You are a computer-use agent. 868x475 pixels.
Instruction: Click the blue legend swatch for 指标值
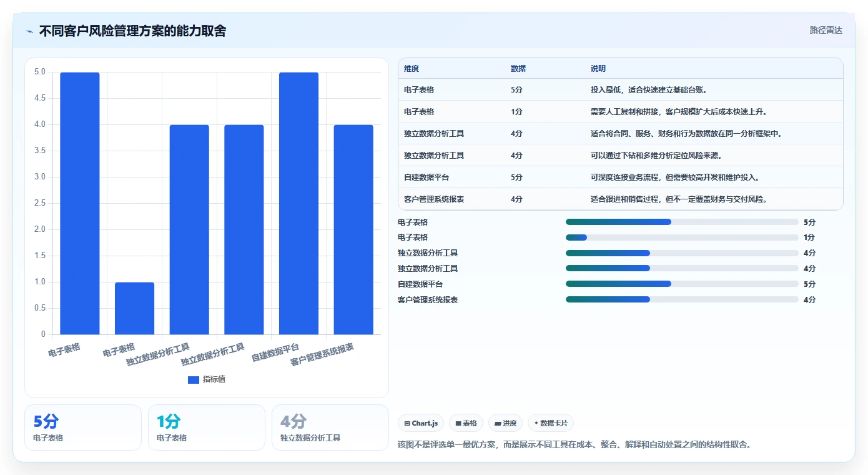(194, 379)
